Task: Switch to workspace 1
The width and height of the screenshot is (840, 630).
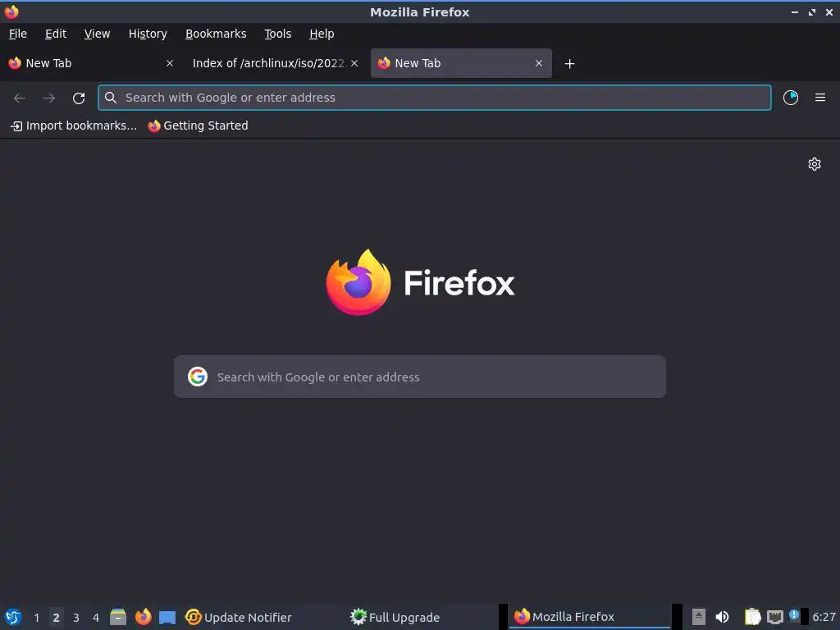Action: pos(36,617)
